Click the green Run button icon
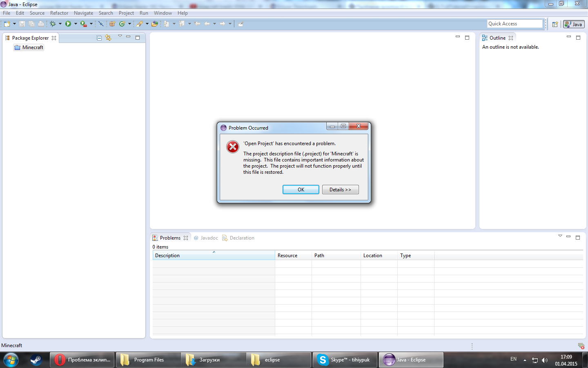Viewport: 588px width, 368px height. (x=68, y=24)
